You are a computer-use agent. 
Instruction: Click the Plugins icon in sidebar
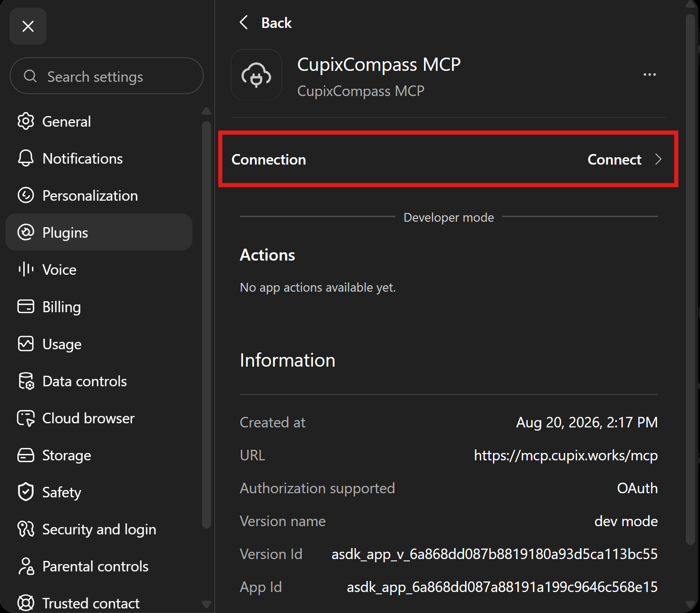26,232
